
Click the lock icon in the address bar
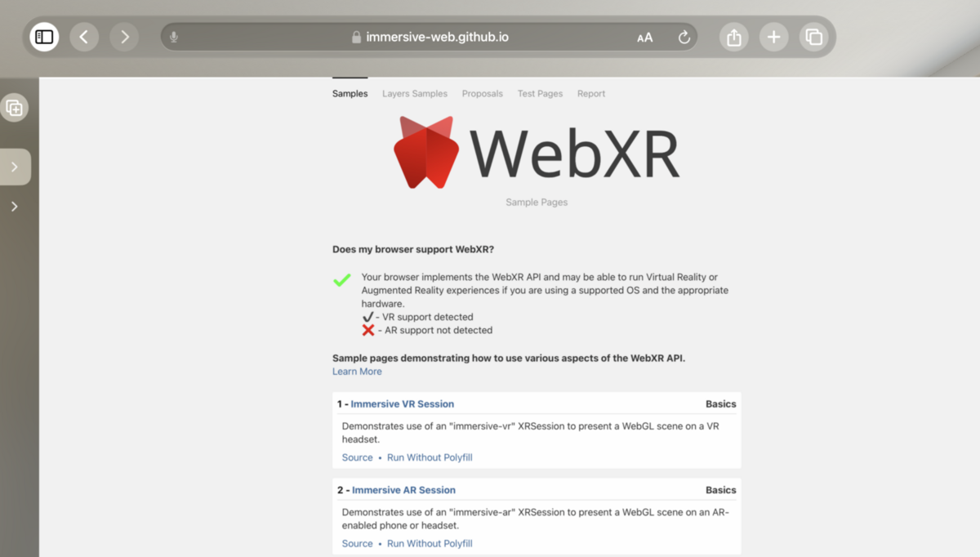356,38
